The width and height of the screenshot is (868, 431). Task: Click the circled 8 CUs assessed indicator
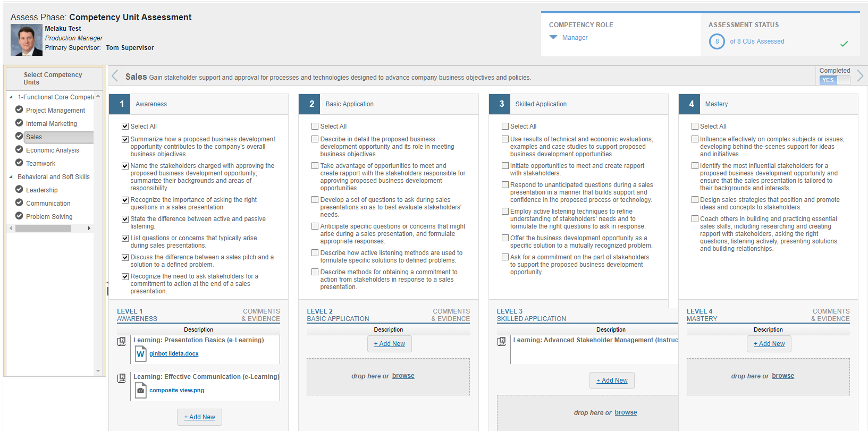717,41
